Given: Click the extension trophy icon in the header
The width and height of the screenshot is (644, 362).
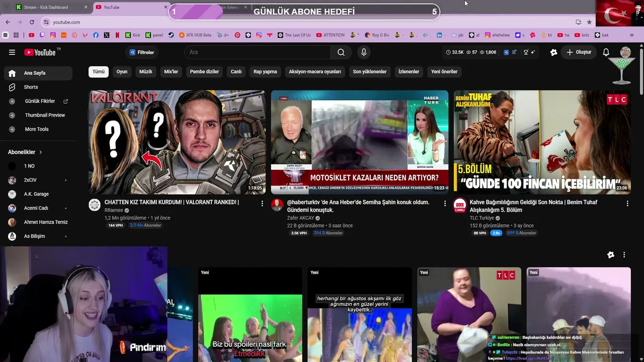Looking at the screenshot, I should coord(526,52).
